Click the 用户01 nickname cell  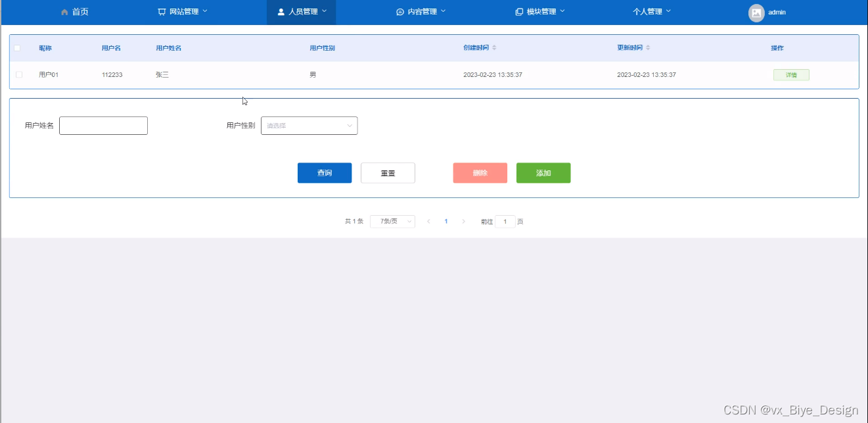coord(49,75)
